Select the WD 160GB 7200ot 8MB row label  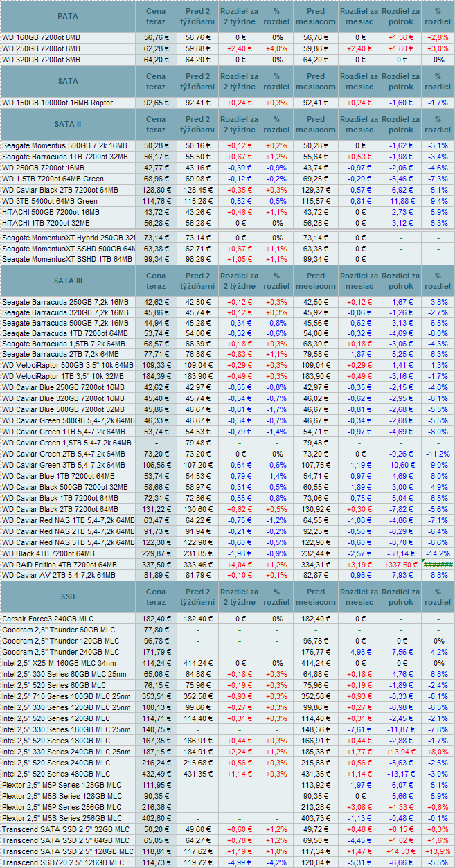coord(41,37)
